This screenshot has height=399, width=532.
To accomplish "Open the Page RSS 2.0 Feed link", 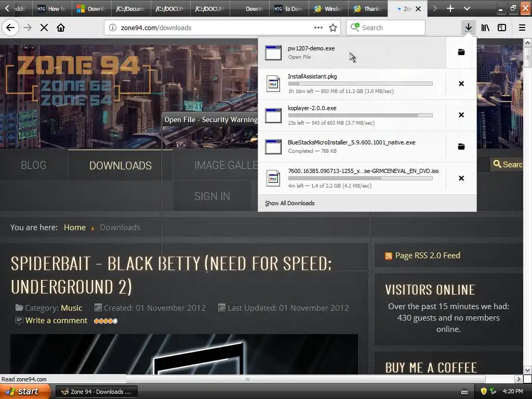I will point(428,256).
